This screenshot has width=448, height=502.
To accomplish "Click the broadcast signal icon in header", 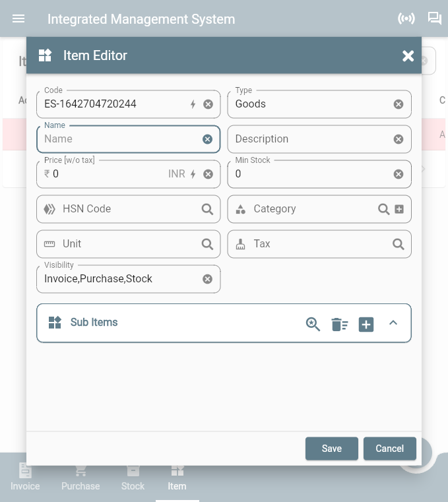I will (x=406, y=18).
